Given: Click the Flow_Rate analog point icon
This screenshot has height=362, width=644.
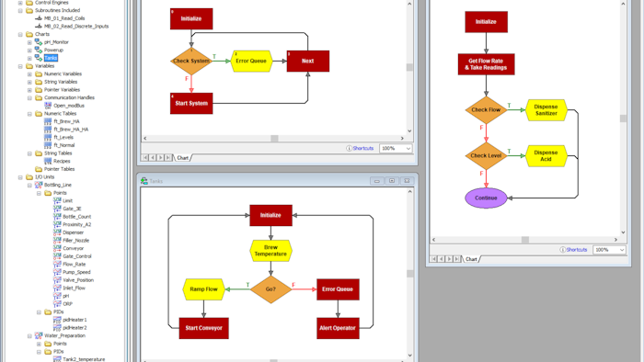Looking at the screenshot, I should (57, 264).
